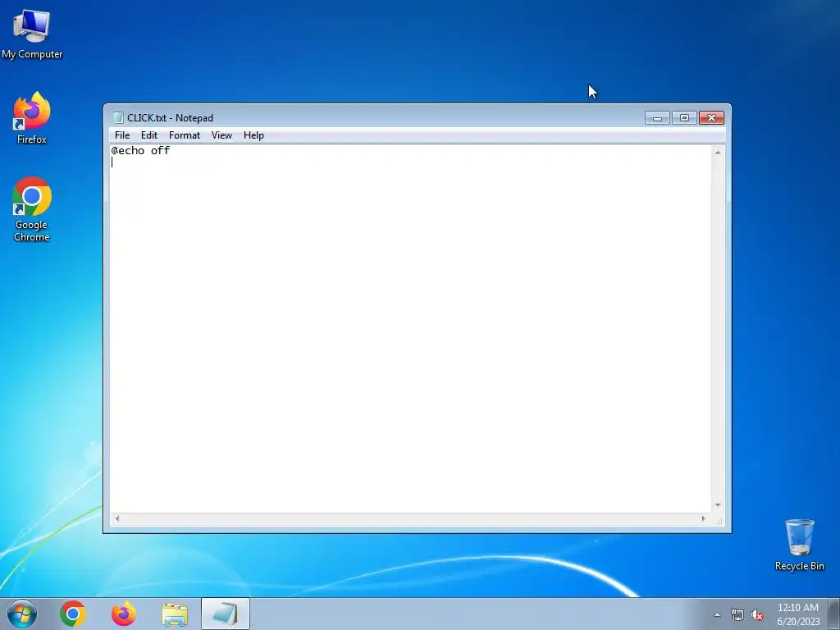Click the Notepad icon in the title bar
This screenshot has height=630, width=840.
tap(118, 117)
